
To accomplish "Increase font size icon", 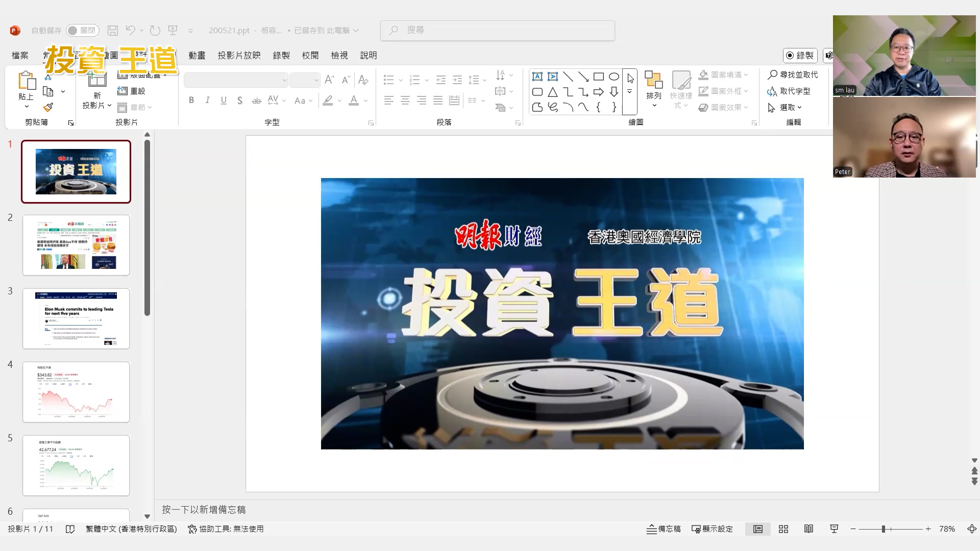I will [330, 80].
